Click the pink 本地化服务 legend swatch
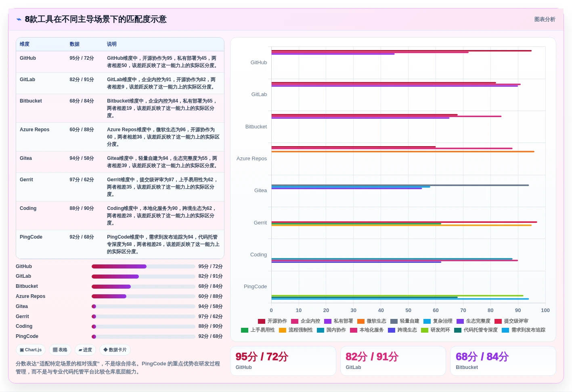 (354, 330)
